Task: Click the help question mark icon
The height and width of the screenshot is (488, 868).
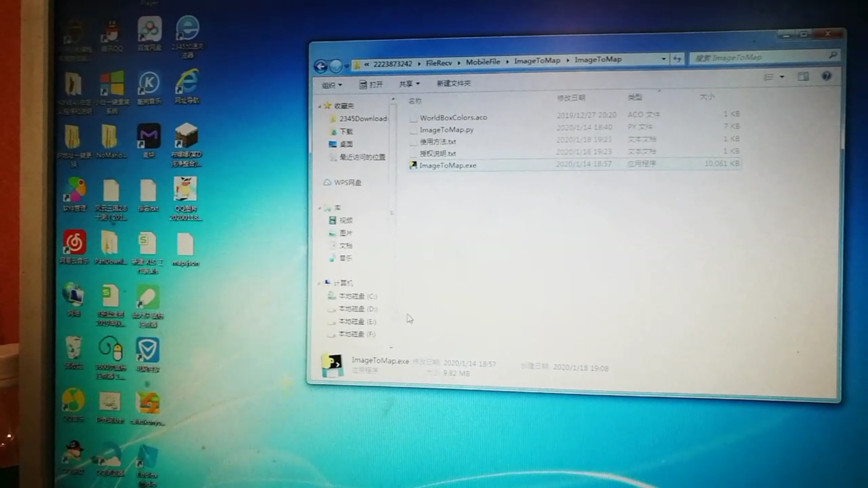Action: 826,76
